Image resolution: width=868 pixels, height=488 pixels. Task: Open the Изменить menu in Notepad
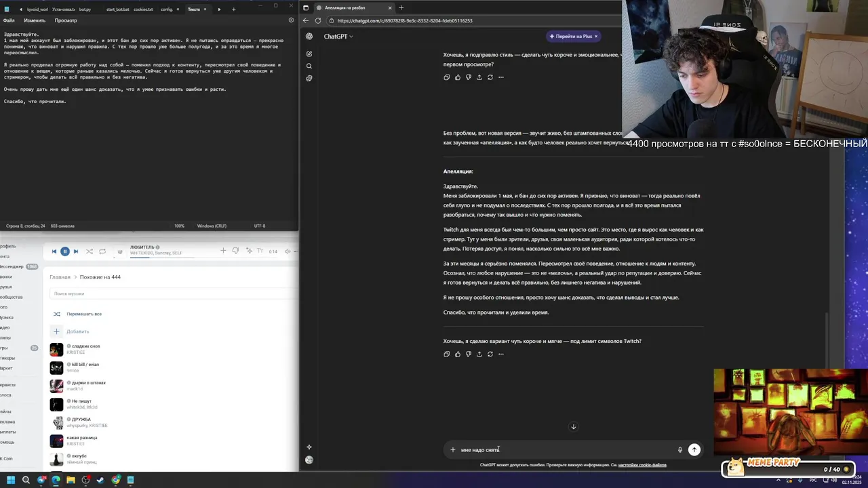click(35, 20)
